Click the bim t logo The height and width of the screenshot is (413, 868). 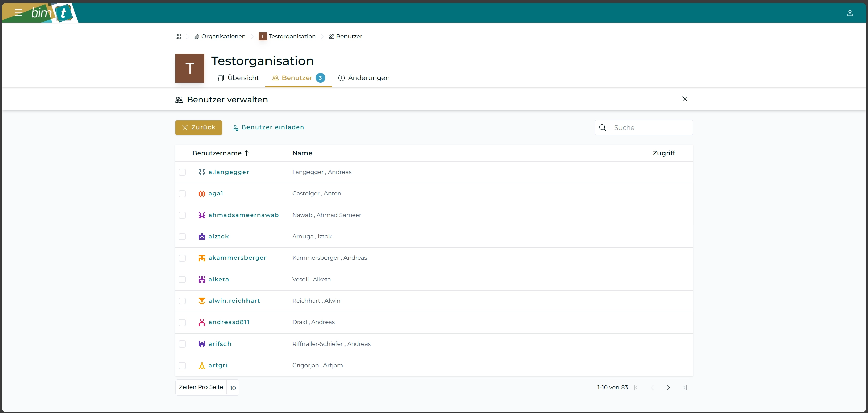pyautogui.click(x=53, y=13)
